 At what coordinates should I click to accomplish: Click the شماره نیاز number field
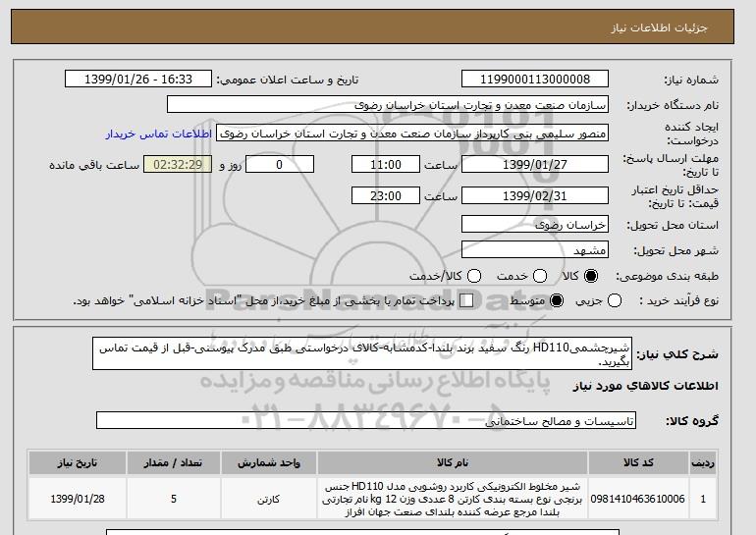click(x=535, y=80)
